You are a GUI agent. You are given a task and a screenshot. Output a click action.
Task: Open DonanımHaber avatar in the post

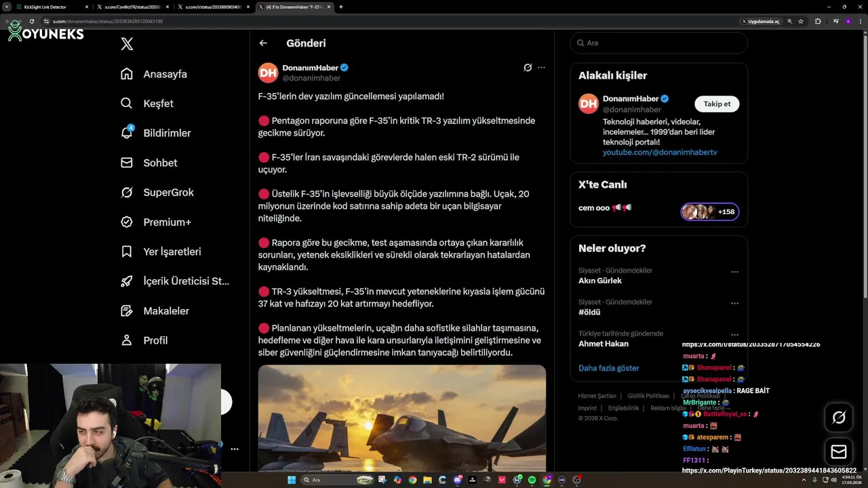pyautogui.click(x=269, y=73)
